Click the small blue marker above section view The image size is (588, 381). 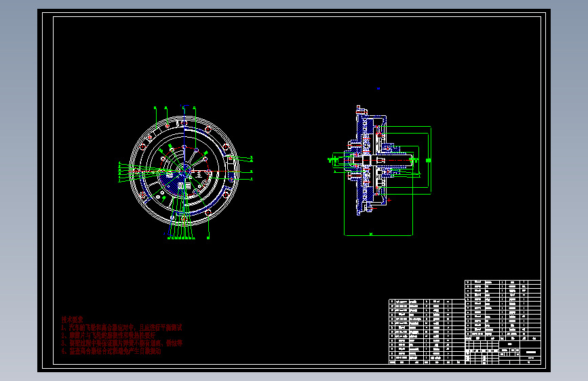(378, 89)
